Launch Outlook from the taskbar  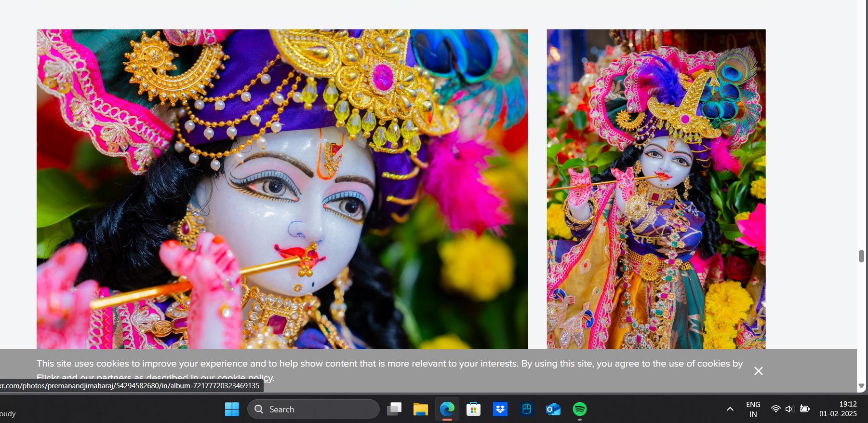point(553,409)
